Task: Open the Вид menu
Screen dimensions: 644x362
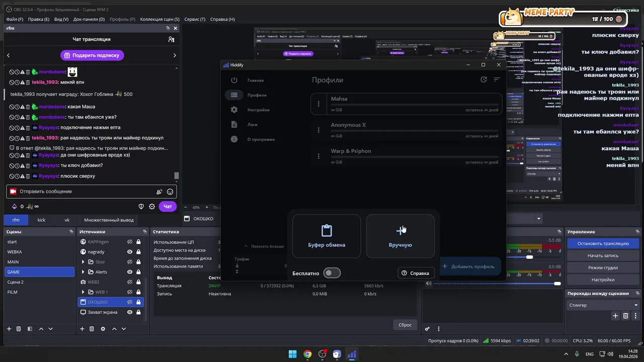Action: [61, 19]
